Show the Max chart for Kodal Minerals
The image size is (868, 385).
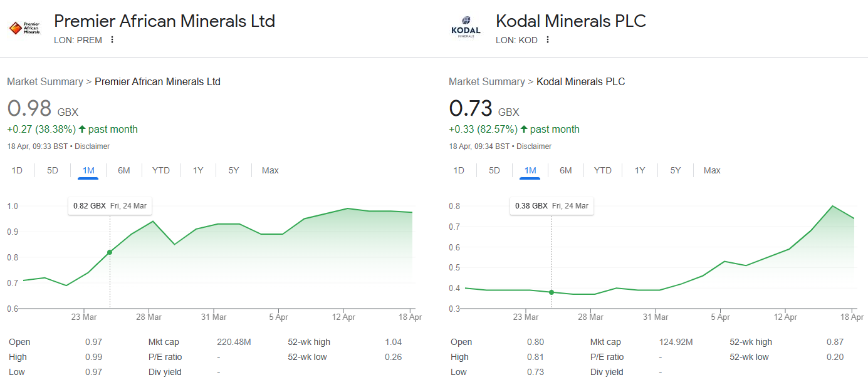712,170
